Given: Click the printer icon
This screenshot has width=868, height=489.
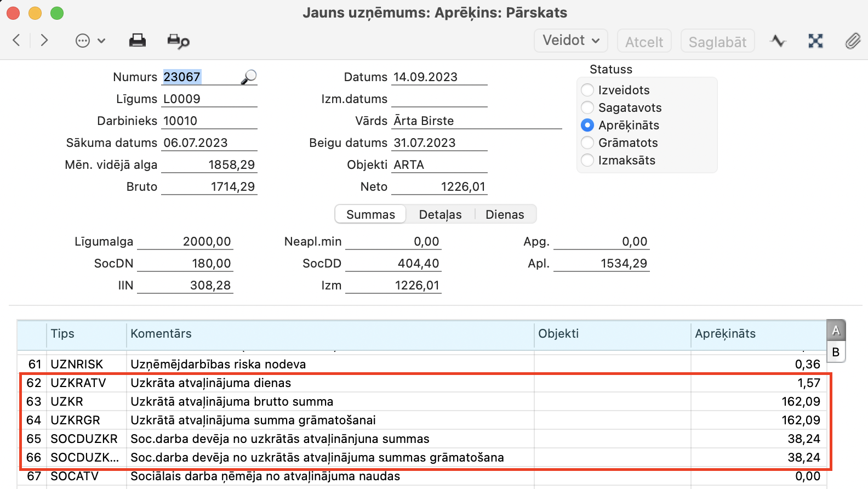Looking at the screenshot, I should [137, 41].
